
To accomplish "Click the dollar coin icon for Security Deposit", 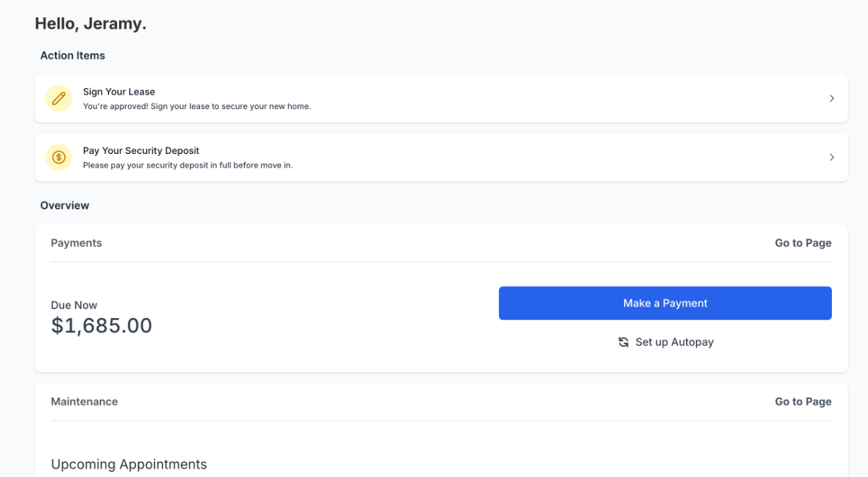I will click(58, 157).
